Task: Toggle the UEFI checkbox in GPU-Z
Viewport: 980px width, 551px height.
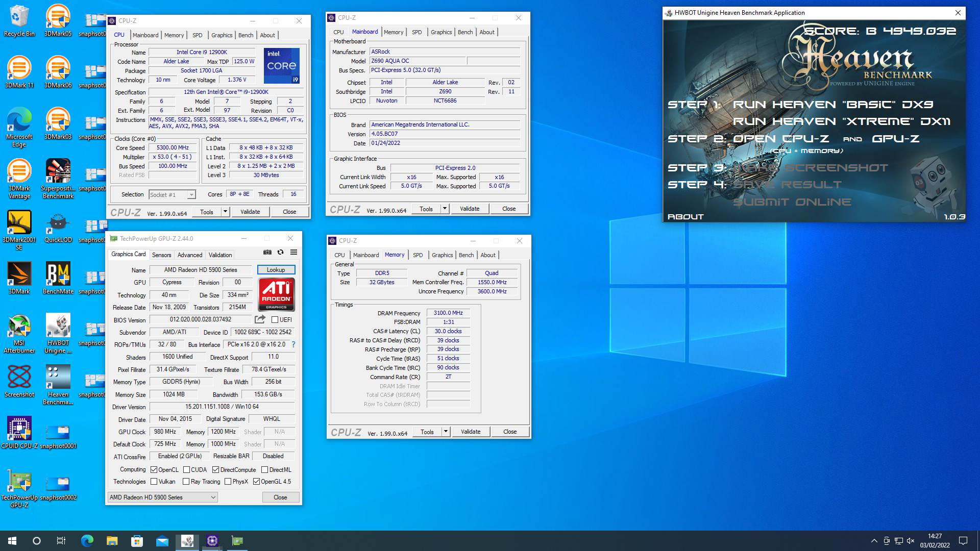Action: click(275, 320)
